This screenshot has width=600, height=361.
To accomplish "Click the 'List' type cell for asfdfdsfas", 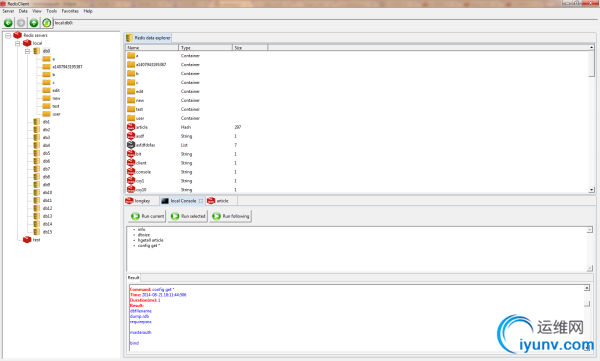I will pyautogui.click(x=184, y=145).
